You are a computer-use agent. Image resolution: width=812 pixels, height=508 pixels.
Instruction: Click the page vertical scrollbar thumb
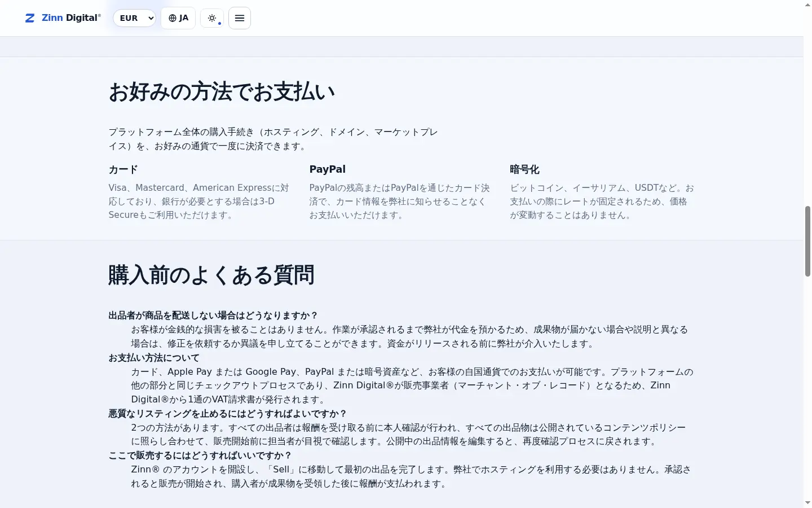(x=807, y=241)
